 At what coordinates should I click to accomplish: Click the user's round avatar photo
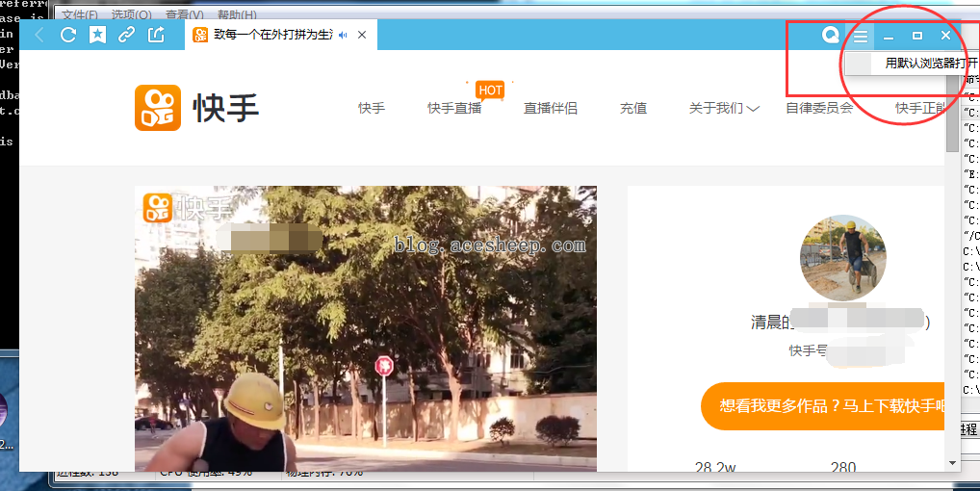tap(842, 258)
